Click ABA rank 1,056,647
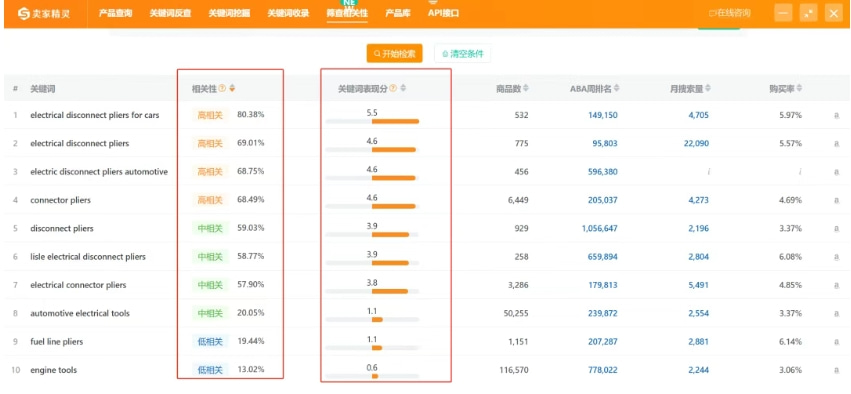 [599, 228]
